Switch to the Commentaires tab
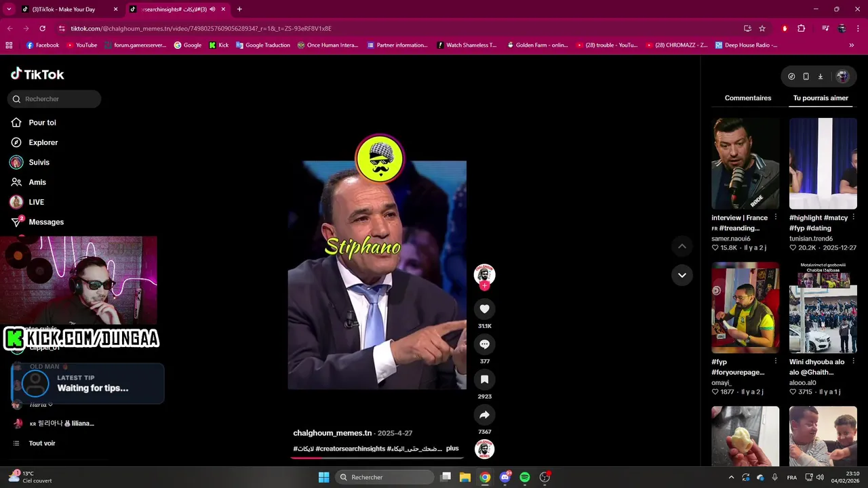868x488 pixels. click(747, 98)
